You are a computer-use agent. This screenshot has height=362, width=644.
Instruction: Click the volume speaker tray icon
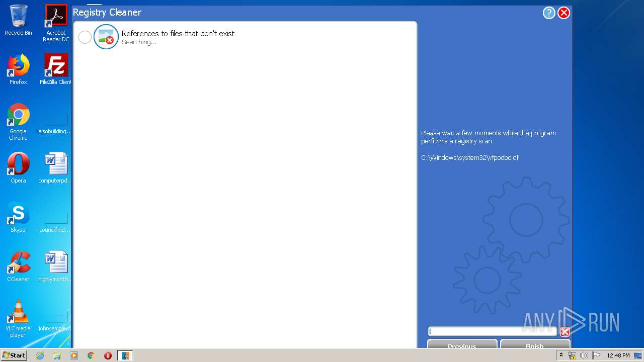pos(584,355)
